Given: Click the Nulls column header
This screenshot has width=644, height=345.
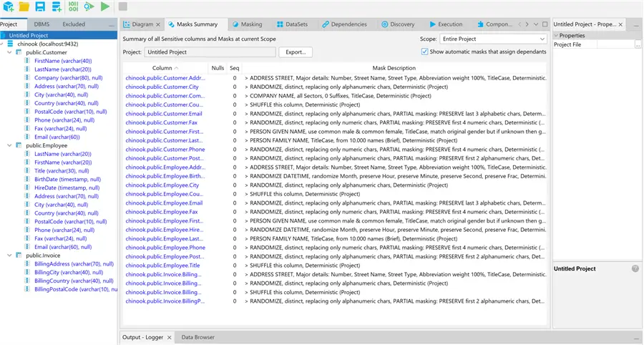Looking at the screenshot, I should [218, 68].
